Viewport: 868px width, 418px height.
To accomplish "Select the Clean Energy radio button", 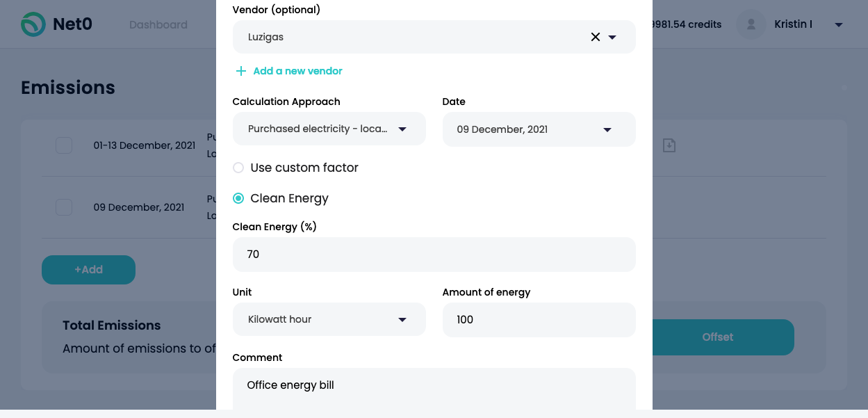I will pos(238,198).
